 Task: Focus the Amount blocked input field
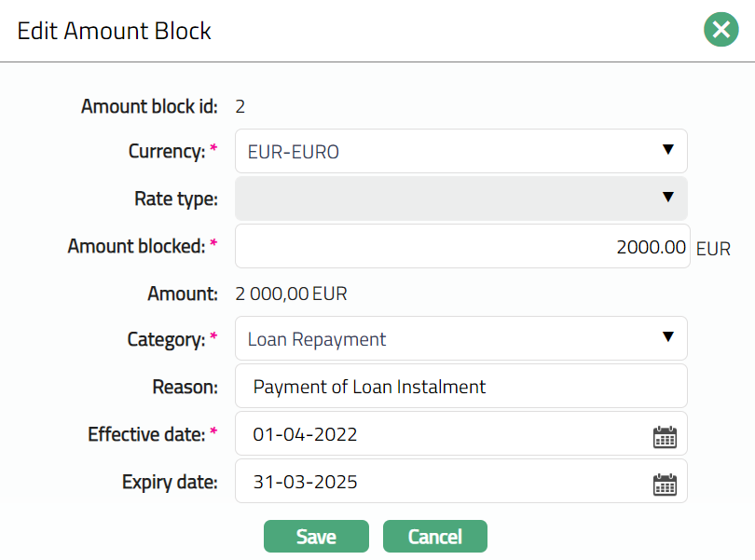pyautogui.click(x=461, y=247)
